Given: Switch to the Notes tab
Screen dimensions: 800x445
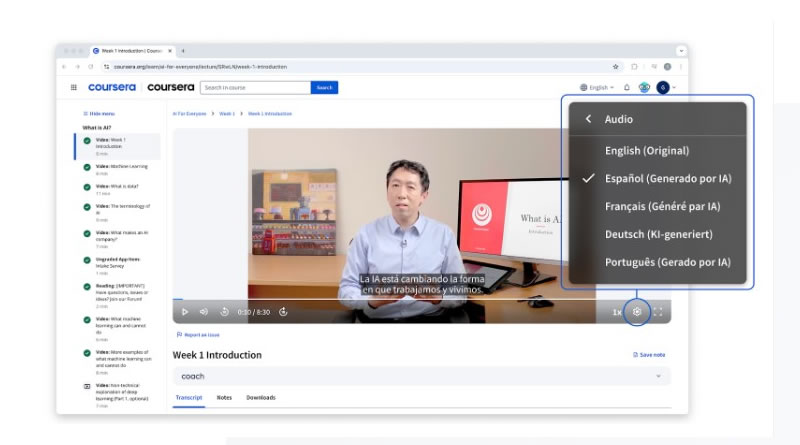Looking at the screenshot, I should (x=224, y=398).
